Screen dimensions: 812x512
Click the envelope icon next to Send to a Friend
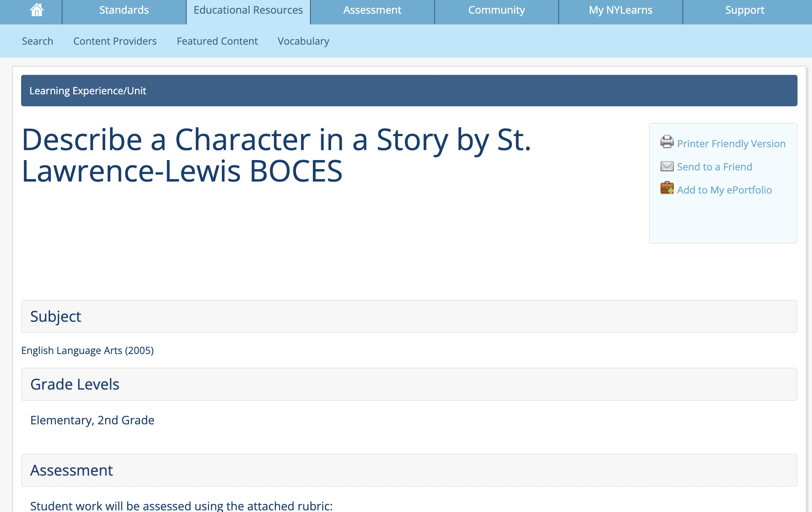point(667,166)
